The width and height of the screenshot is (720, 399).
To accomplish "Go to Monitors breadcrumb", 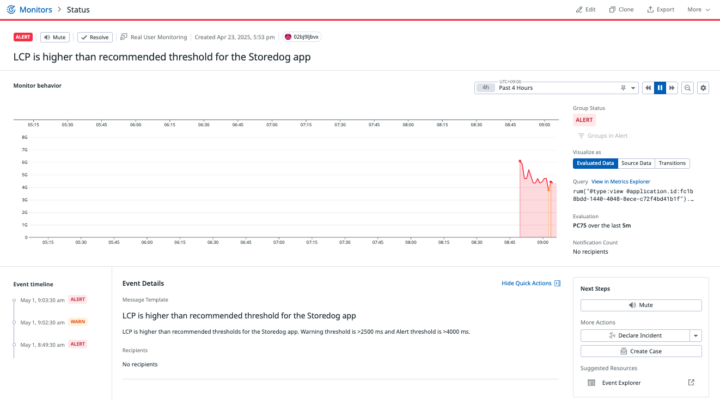I will [x=35, y=10].
